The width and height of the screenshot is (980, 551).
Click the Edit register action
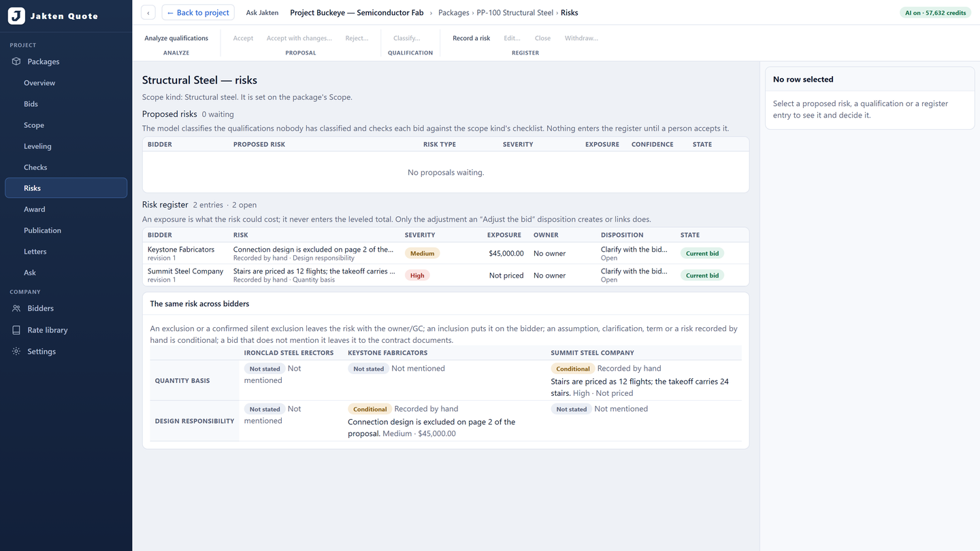pos(512,38)
